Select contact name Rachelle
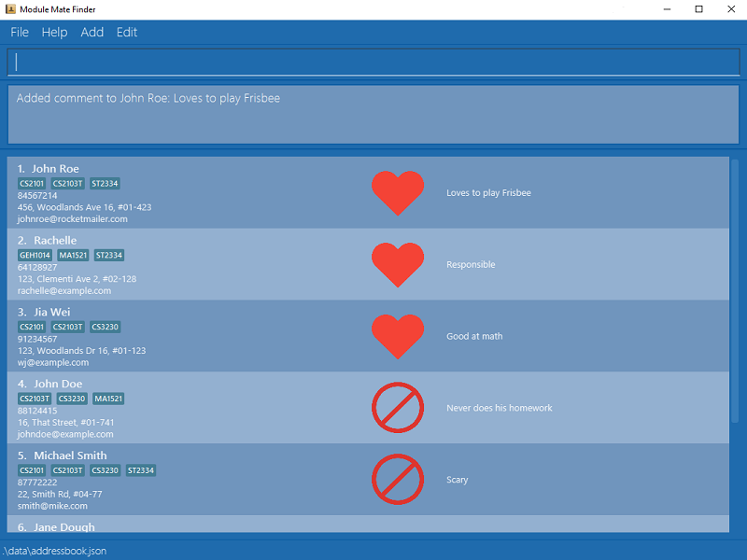The width and height of the screenshot is (747, 560). (55, 241)
